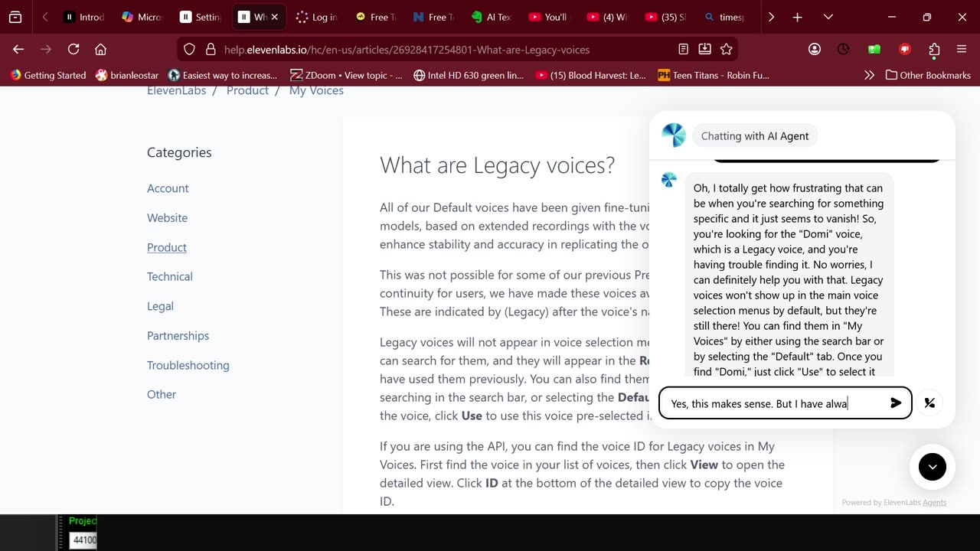Screen dimensions: 980x551
Task: Open 'brianleostar' bookmark
Action: [127, 75]
